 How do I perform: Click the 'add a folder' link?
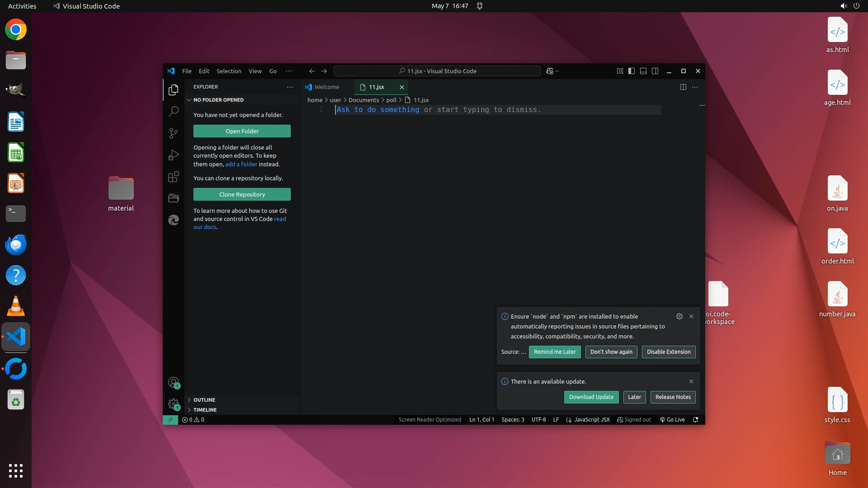pyautogui.click(x=241, y=164)
